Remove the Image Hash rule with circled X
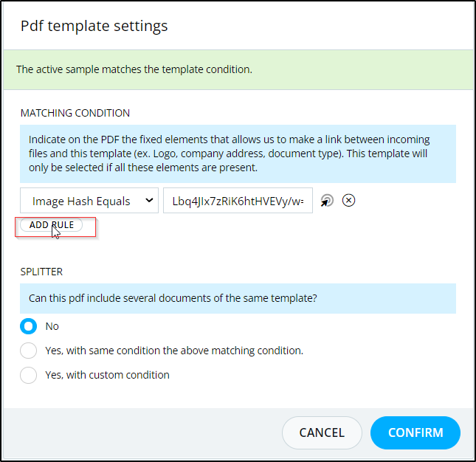 click(348, 200)
